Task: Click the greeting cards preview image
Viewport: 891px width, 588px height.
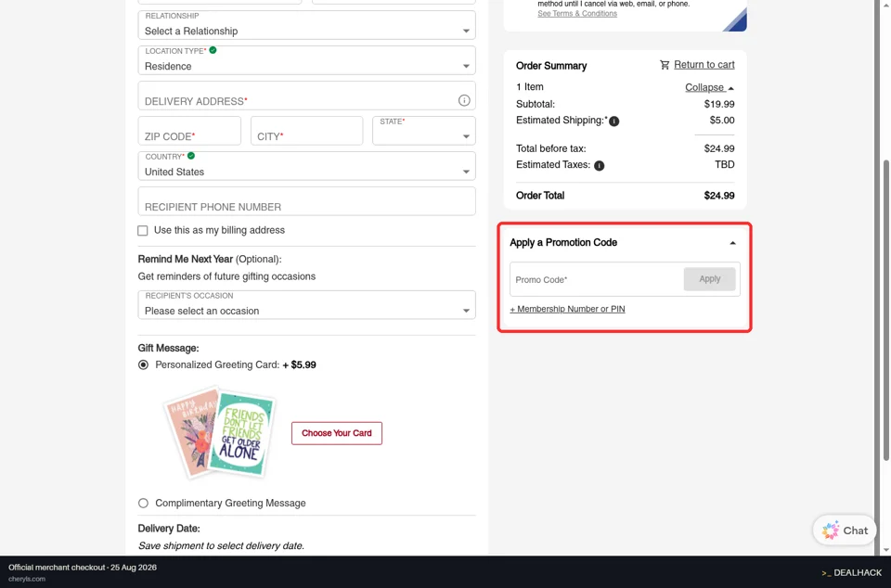Action: [x=219, y=432]
